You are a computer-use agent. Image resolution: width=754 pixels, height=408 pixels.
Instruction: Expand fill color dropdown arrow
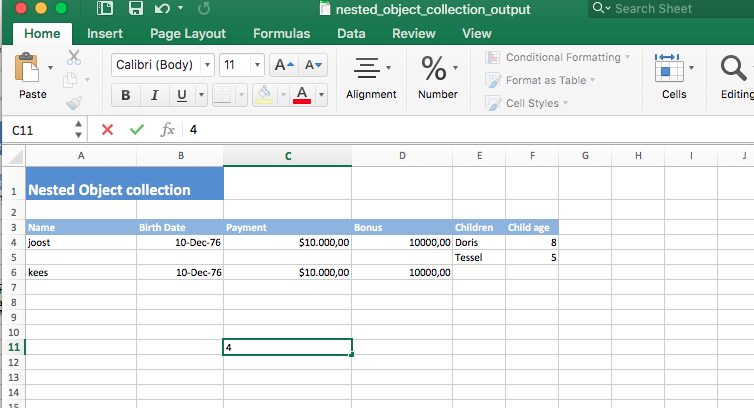pyautogui.click(x=283, y=95)
